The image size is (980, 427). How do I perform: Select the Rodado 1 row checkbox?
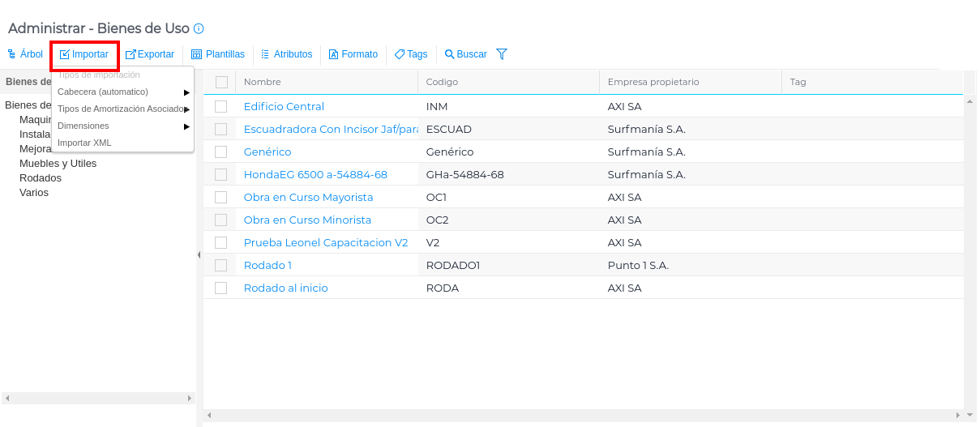coord(221,265)
